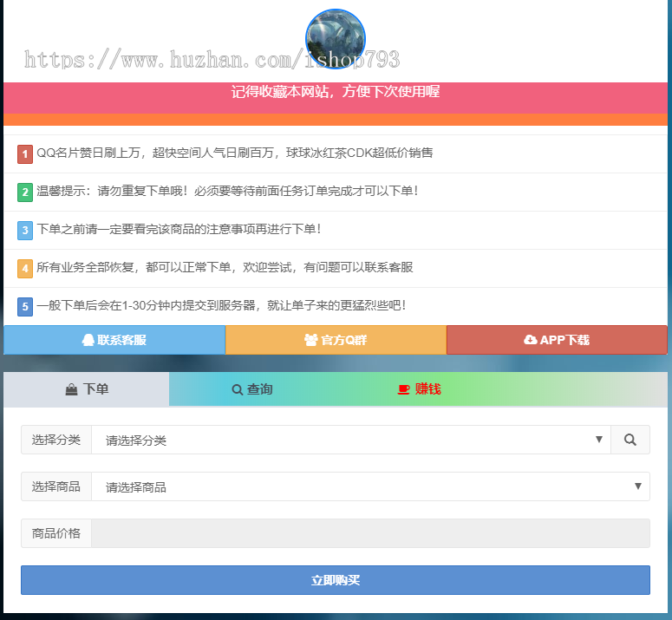Click the 商品价格 price field
The width and height of the screenshot is (672, 620).
370,533
